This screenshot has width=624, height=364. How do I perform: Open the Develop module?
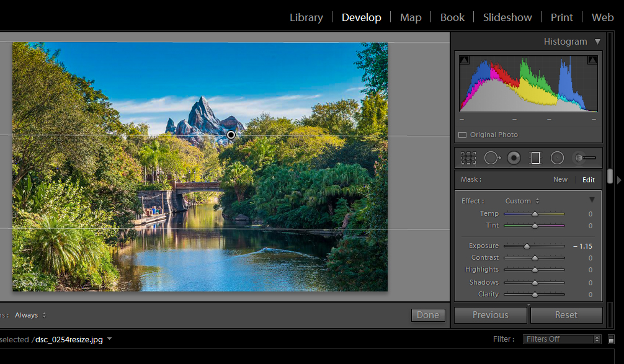click(x=362, y=17)
